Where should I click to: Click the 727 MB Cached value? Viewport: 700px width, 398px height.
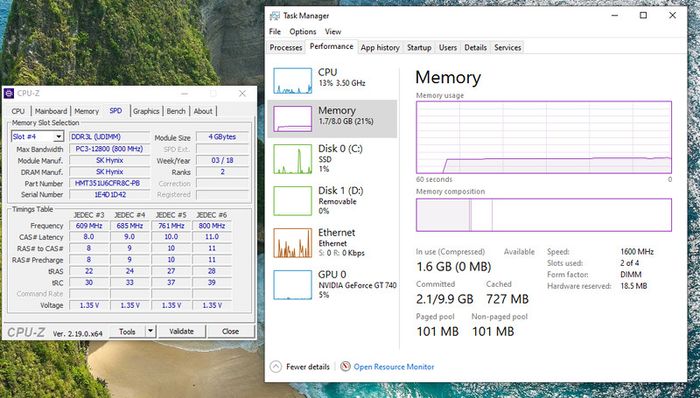[x=508, y=299]
